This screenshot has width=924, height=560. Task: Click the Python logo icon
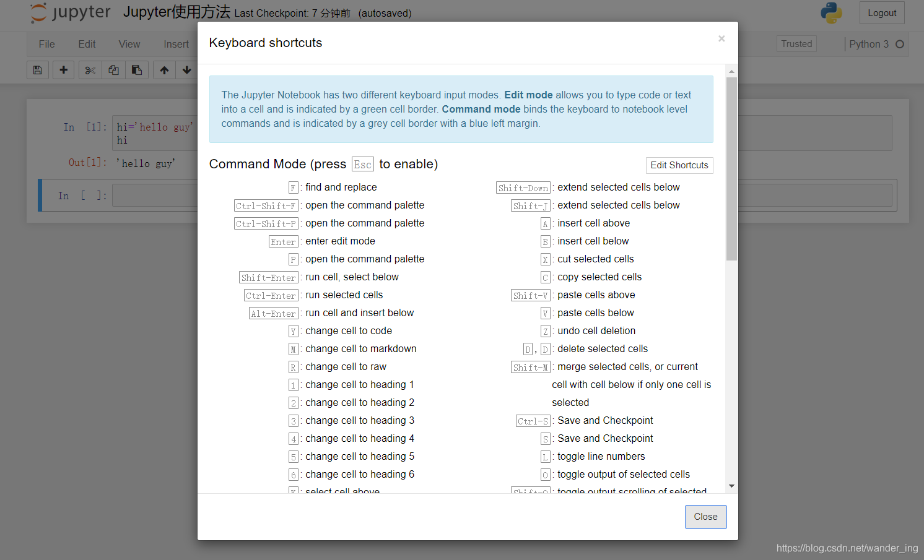831,12
